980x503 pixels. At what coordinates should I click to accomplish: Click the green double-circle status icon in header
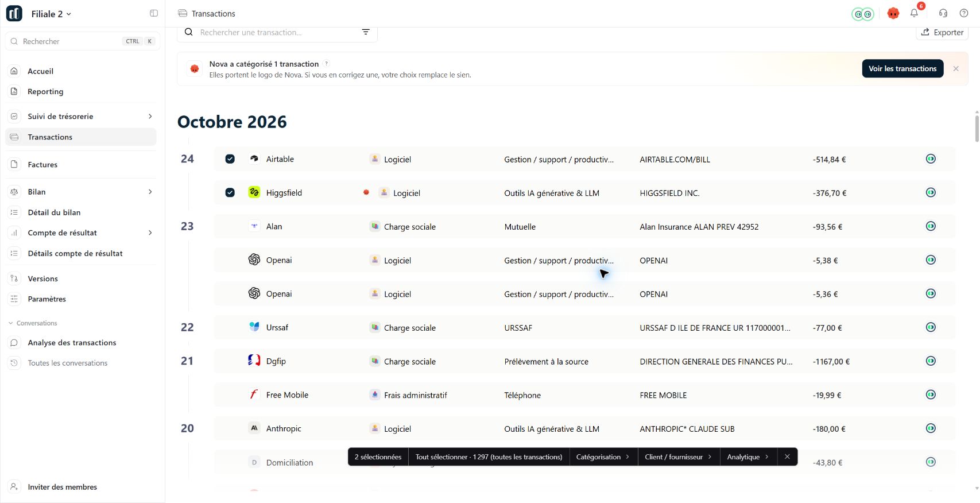[862, 14]
